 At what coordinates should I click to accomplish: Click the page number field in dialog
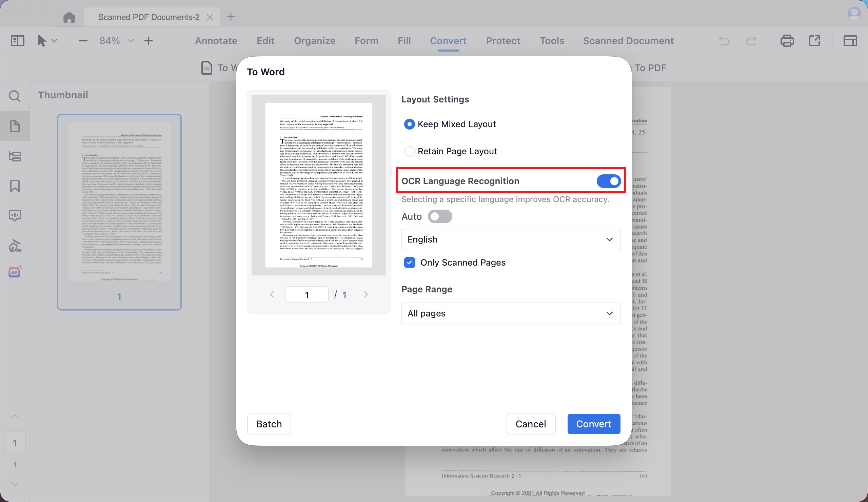pos(307,294)
